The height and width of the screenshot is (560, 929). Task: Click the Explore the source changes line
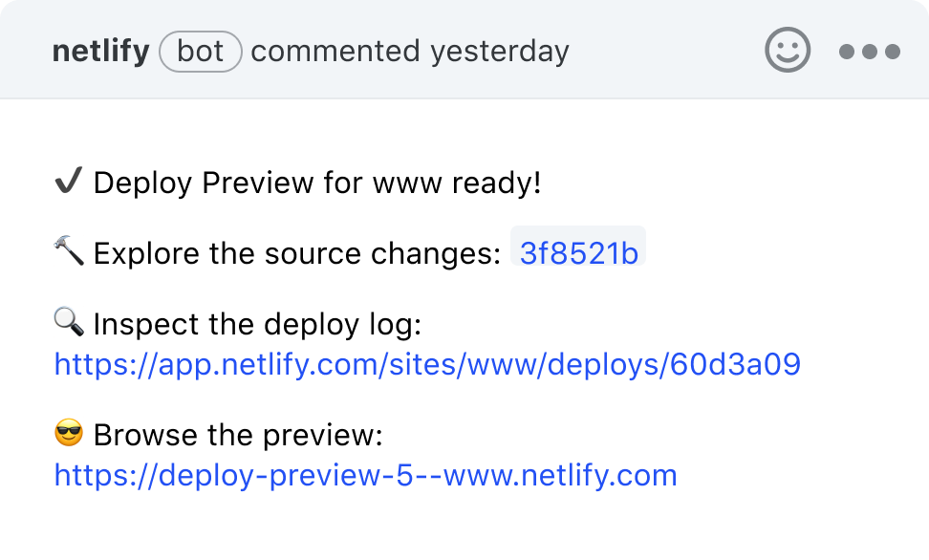tap(287, 251)
